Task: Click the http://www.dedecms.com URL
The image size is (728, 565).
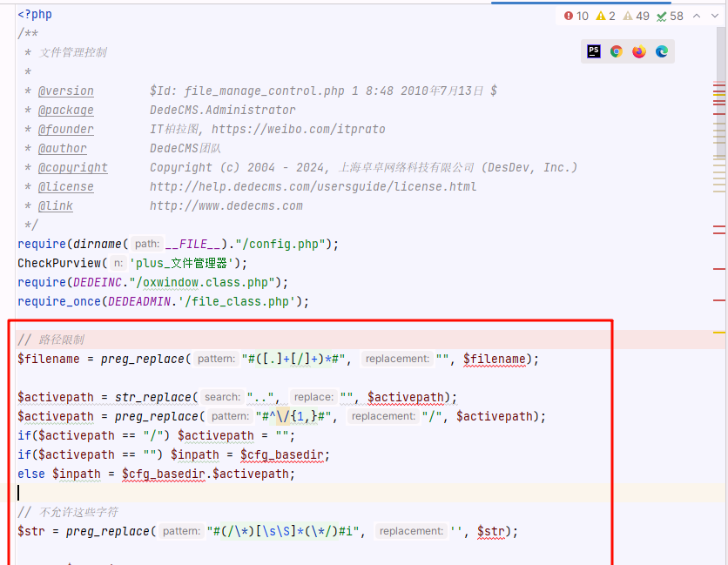Action: (x=226, y=205)
